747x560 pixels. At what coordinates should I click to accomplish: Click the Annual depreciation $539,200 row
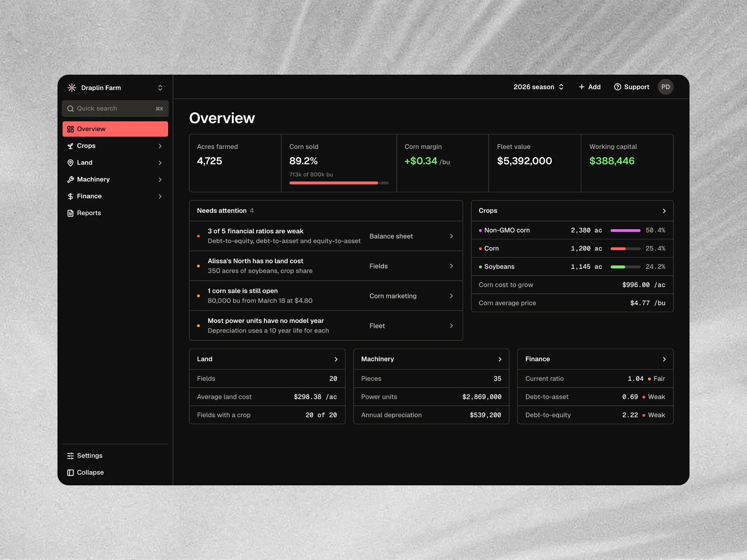431,415
